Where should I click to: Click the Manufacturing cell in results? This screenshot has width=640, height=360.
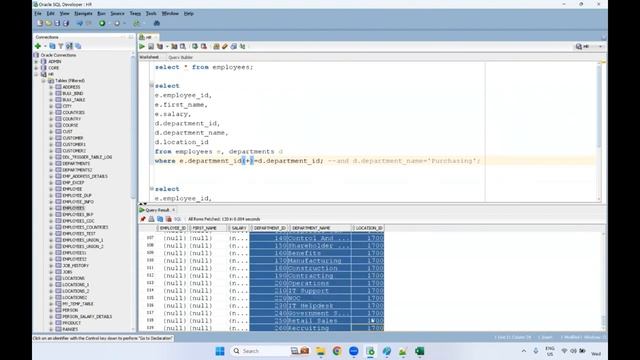click(320, 261)
